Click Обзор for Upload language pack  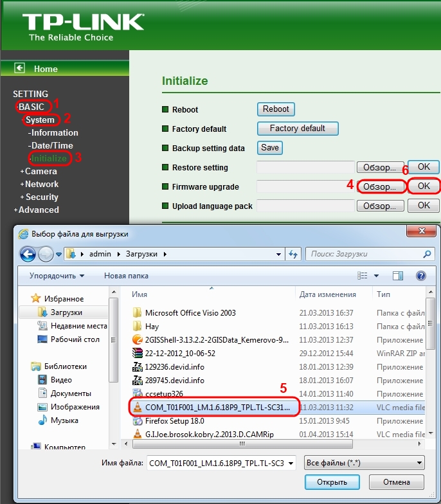coord(380,206)
